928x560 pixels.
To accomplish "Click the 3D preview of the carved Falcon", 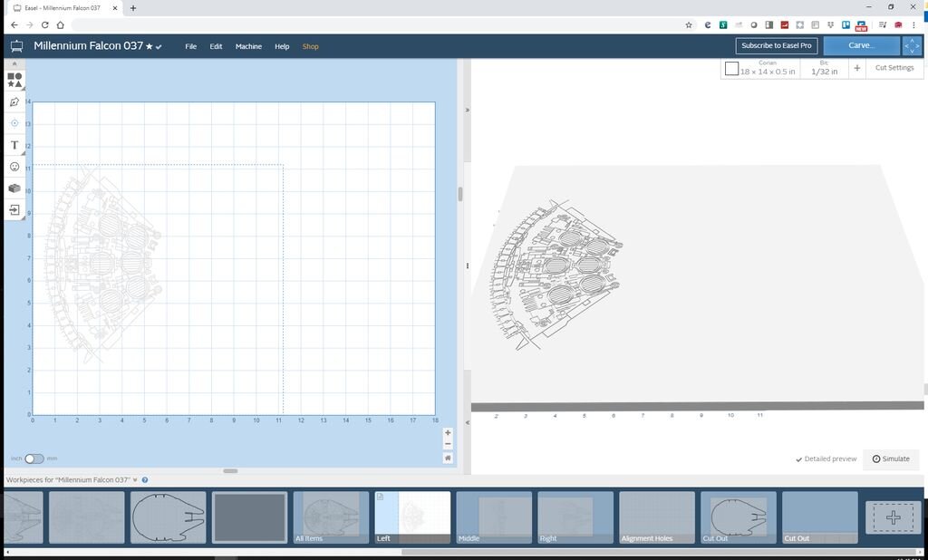I will click(x=556, y=274).
